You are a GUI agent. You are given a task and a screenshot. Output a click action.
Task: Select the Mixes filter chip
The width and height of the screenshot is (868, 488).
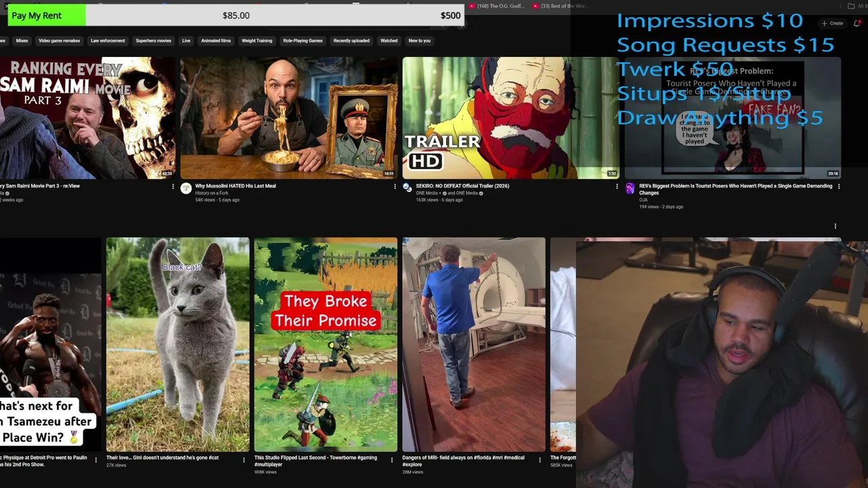(x=22, y=41)
